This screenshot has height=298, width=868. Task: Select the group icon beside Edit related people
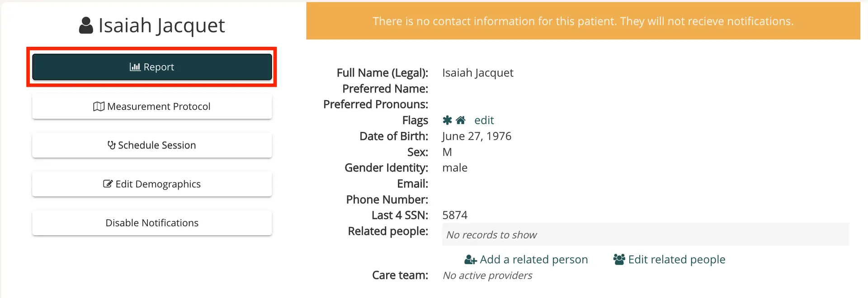pyautogui.click(x=618, y=259)
